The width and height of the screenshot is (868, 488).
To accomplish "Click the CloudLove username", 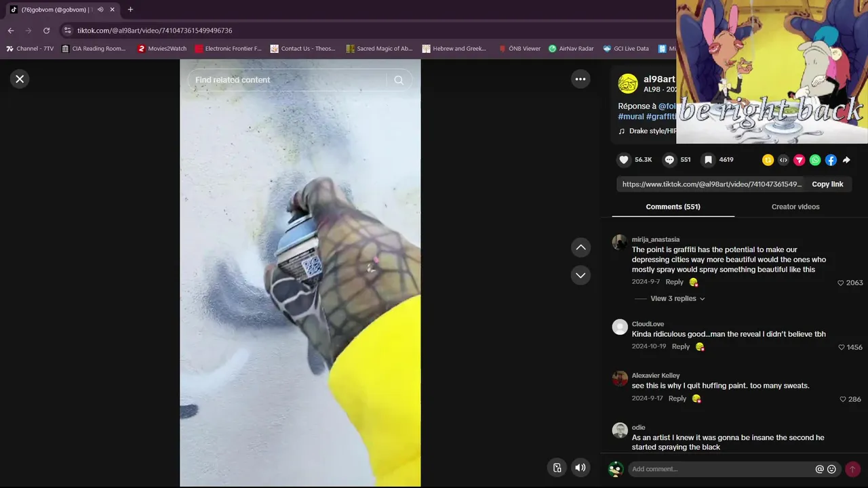I will click(x=648, y=324).
